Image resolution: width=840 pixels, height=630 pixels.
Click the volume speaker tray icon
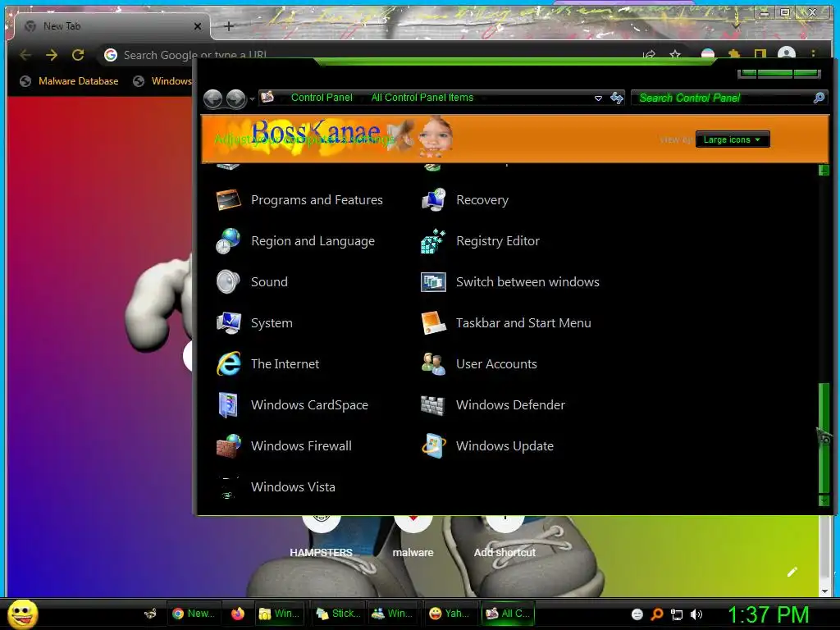pos(696,614)
